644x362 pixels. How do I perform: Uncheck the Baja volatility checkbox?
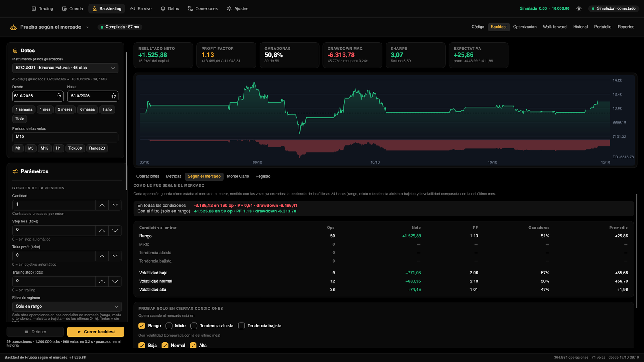pos(142,345)
